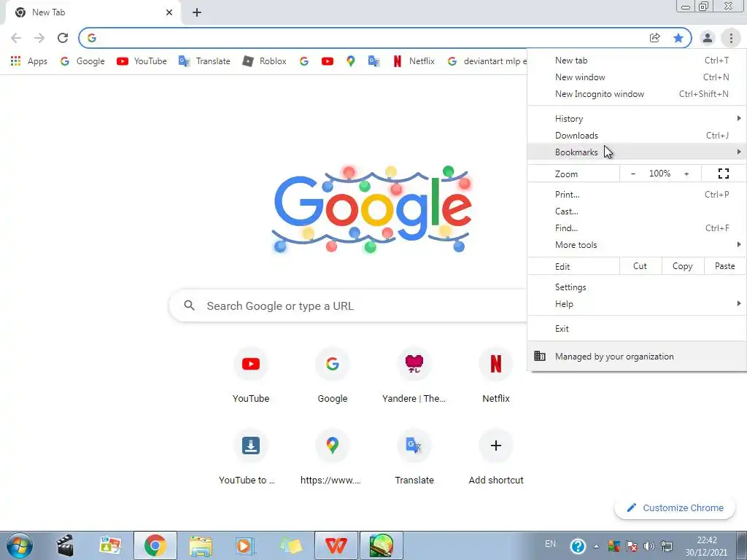The image size is (747, 560).
Task: Click the Search Google or type URL box
Action: point(348,306)
